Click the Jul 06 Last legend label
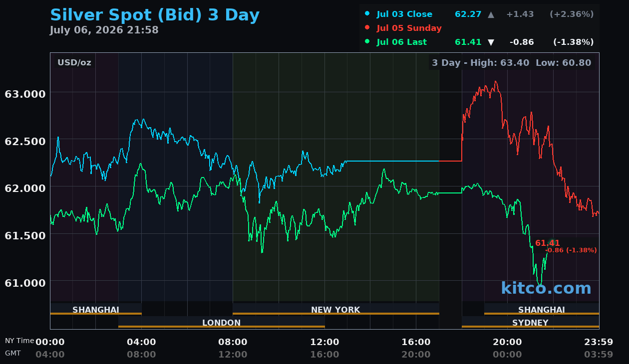Viewport: 629px width, 364px height. (x=401, y=42)
